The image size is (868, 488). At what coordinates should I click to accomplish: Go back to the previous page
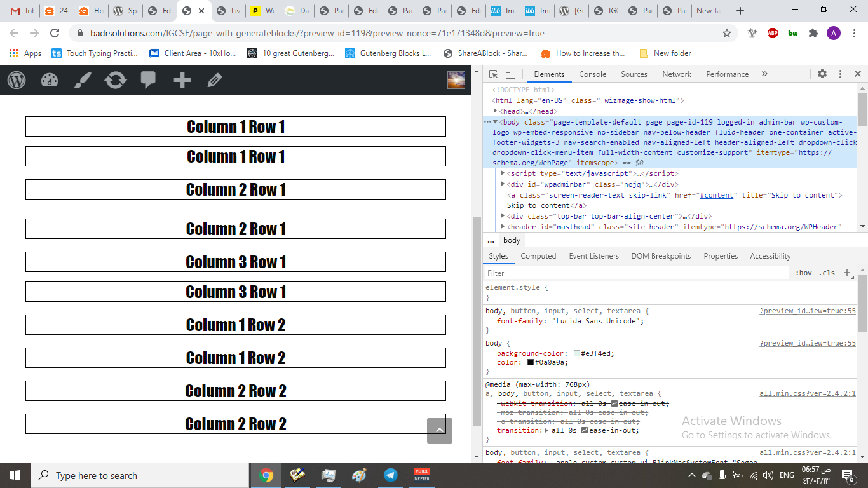click(x=15, y=33)
